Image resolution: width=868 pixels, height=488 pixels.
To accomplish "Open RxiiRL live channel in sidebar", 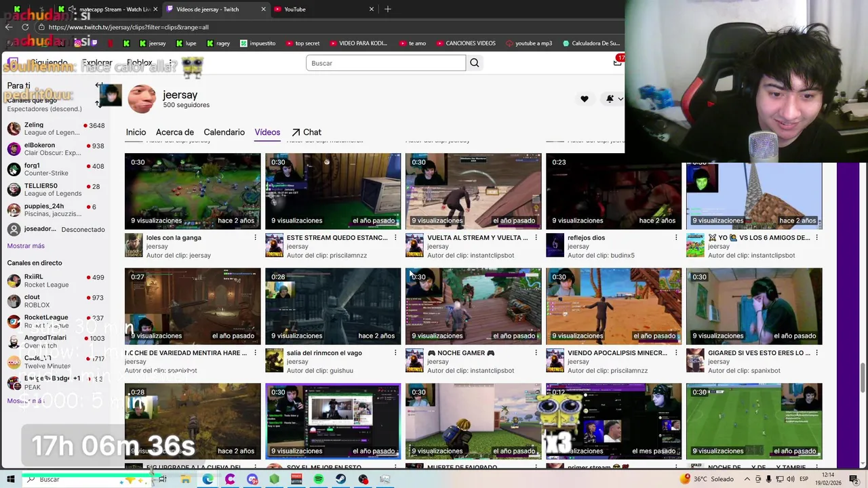I will coord(56,281).
